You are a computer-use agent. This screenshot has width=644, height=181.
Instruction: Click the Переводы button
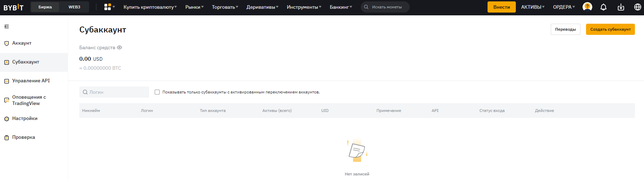point(565,29)
